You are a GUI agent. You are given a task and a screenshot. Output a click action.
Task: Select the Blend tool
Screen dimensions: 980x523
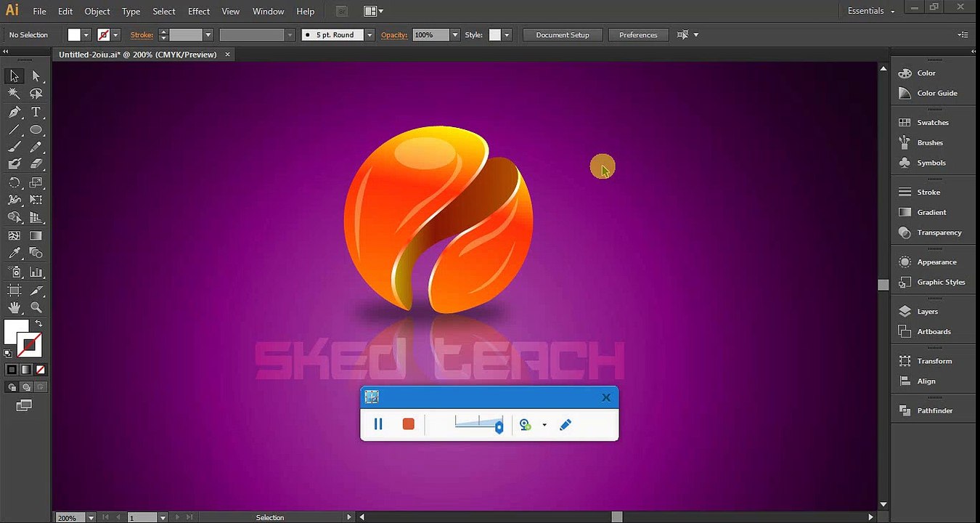pos(36,253)
